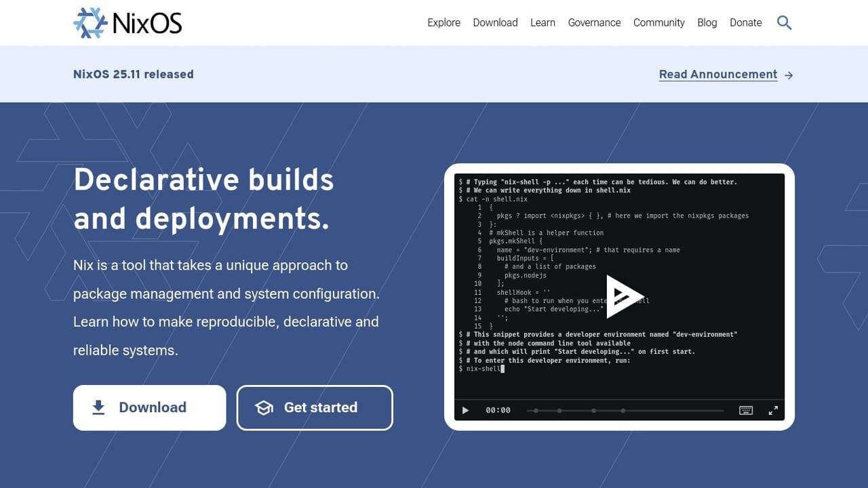The height and width of the screenshot is (488, 868).
Task: Click the NixOS snowflake logo
Action: [x=92, y=22]
